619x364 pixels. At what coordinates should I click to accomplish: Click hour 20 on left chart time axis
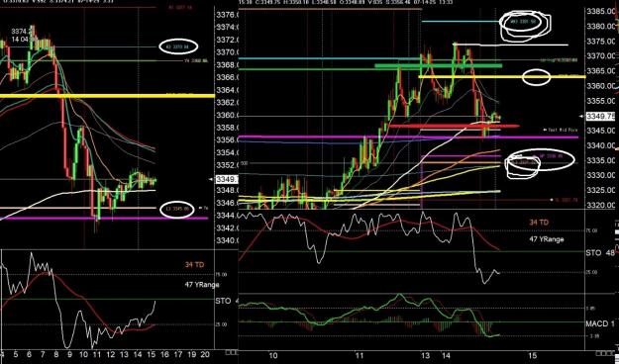[x=205, y=355]
